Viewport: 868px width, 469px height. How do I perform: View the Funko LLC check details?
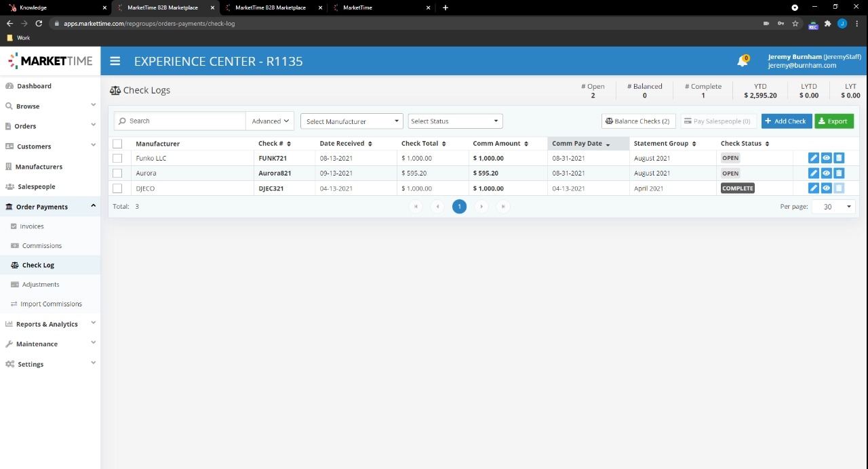coord(826,158)
